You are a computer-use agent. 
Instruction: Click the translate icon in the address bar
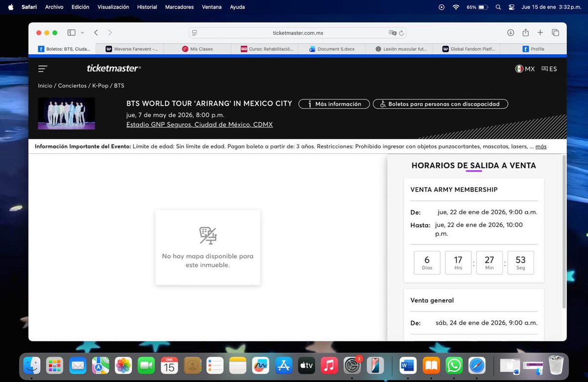tap(392, 32)
